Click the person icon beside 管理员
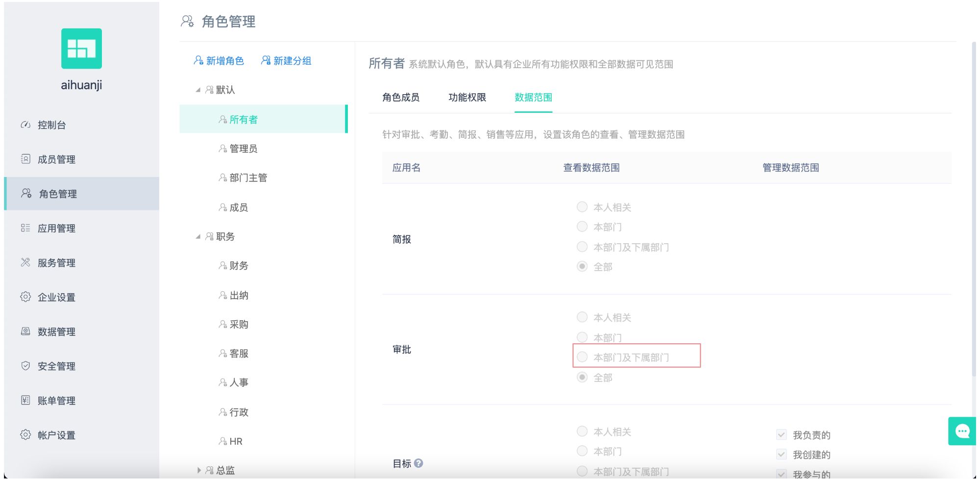The image size is (980, 480). click(223, 149)
